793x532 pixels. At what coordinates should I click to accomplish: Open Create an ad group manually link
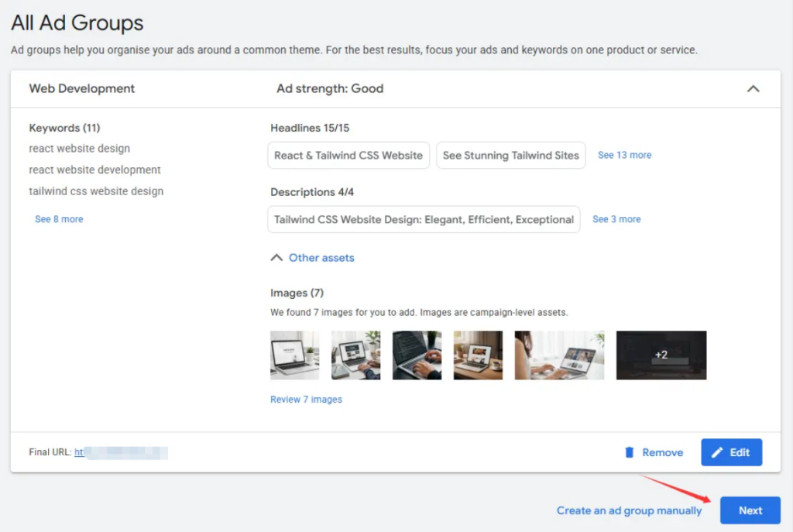click(x=629, y=510)
